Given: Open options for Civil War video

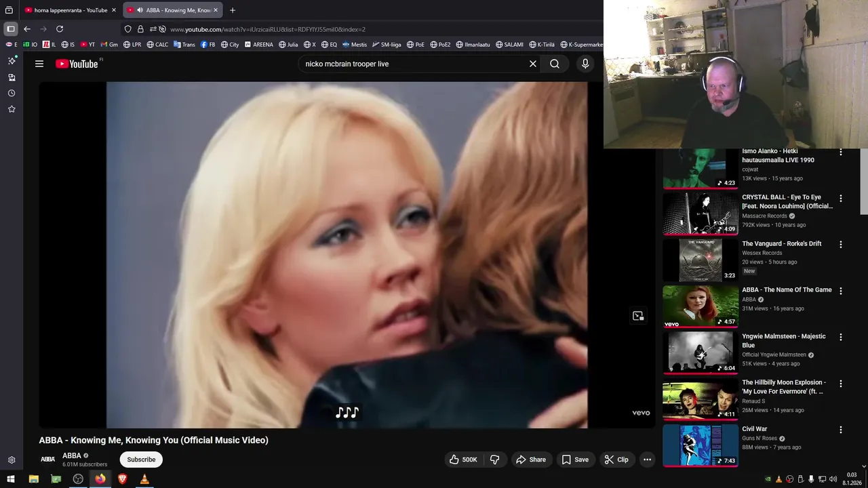Looking at the screenshot, I should [x=841, y=430].
